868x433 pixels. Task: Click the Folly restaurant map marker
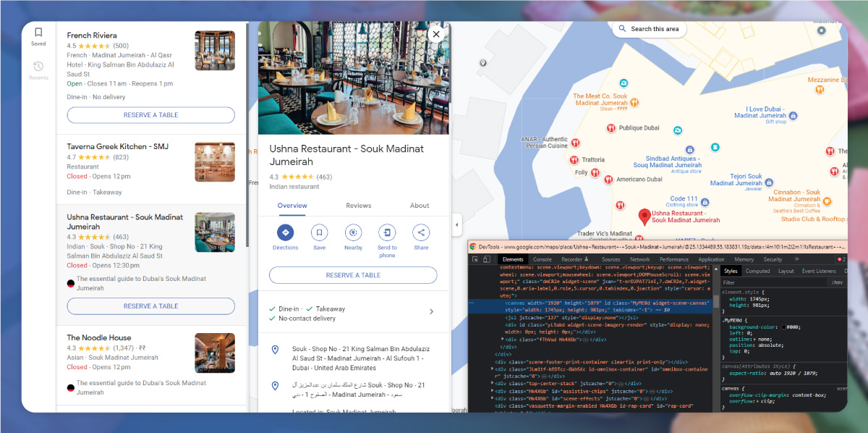tap(595, 172)
